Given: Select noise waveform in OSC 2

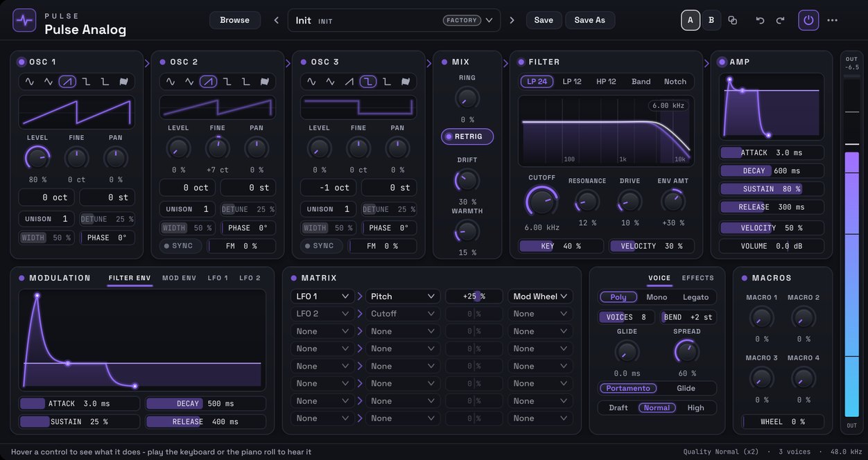Looking at the screenshot, I should click(265, 82).
